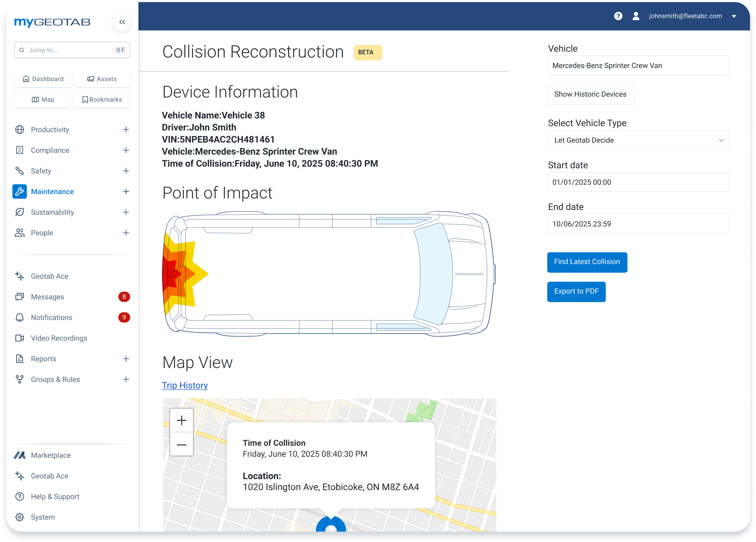
Task: Expand the Groups & Rules menu plus
Action: [x=126, y=380]
